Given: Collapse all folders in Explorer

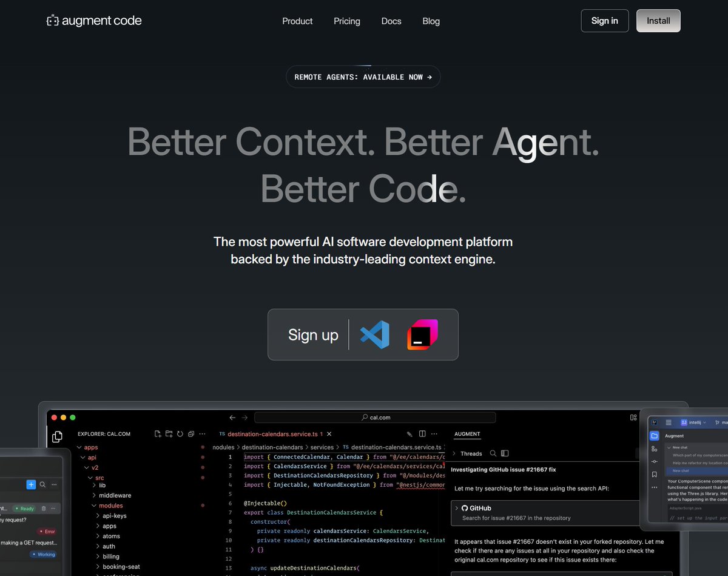Looking at the screenshot, I should pos(191,434).
